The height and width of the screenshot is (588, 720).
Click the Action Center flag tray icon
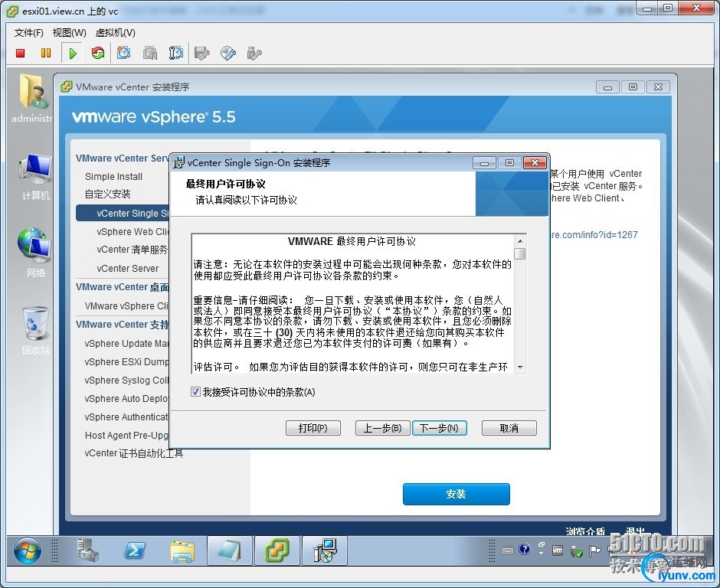click(x=594, y=550)
